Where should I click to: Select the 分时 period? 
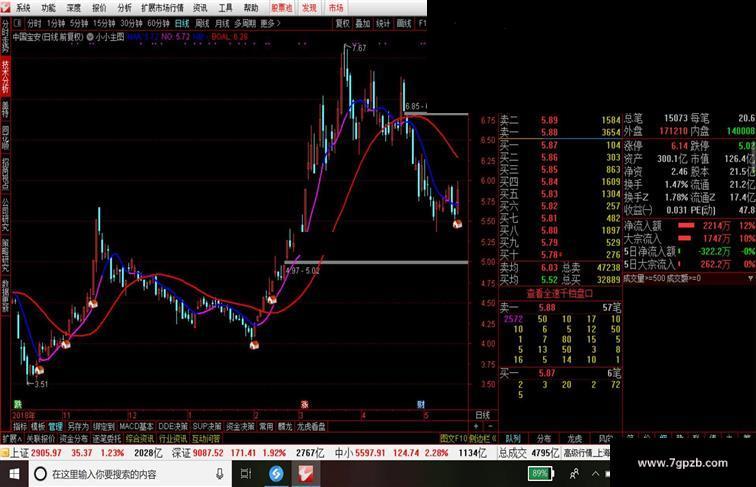[x=34, y=23]
